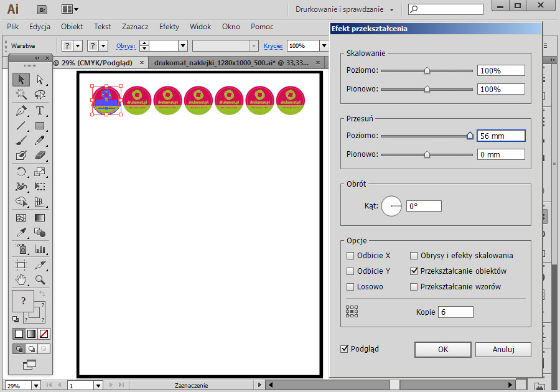Select the Gradient tool
The width and height of the screenshot is (560, 392).
tap(40, 218)
